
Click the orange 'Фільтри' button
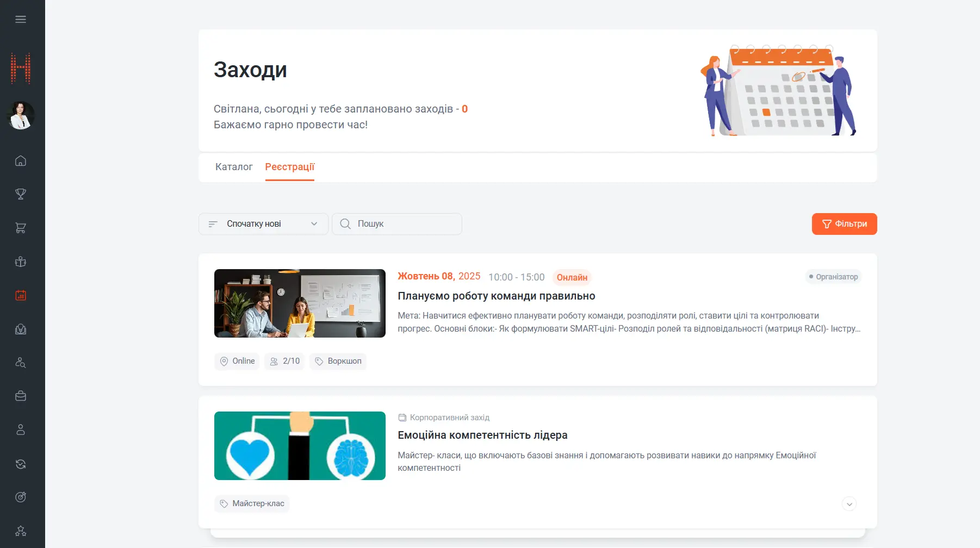pyautogui.click(x=844, y=224)
